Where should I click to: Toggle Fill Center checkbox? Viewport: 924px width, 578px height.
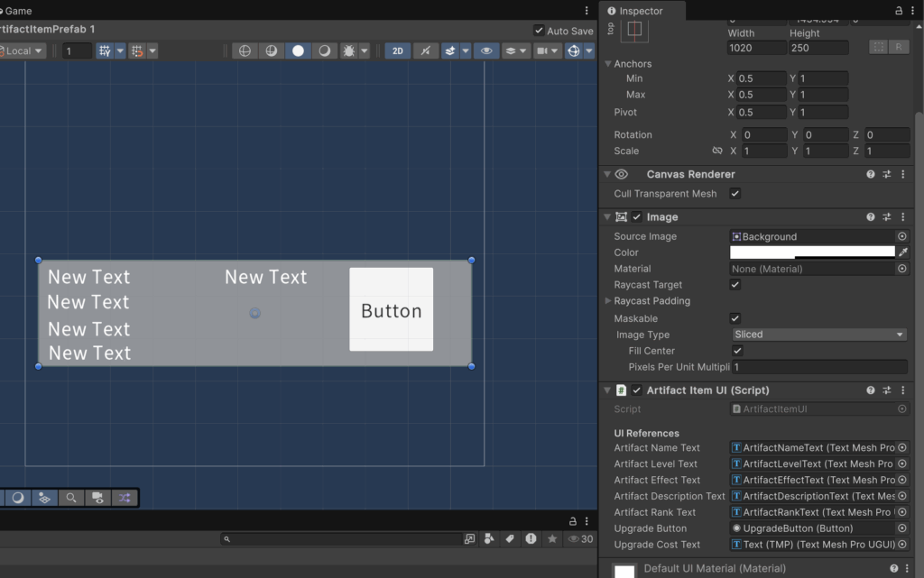[737, 350]
